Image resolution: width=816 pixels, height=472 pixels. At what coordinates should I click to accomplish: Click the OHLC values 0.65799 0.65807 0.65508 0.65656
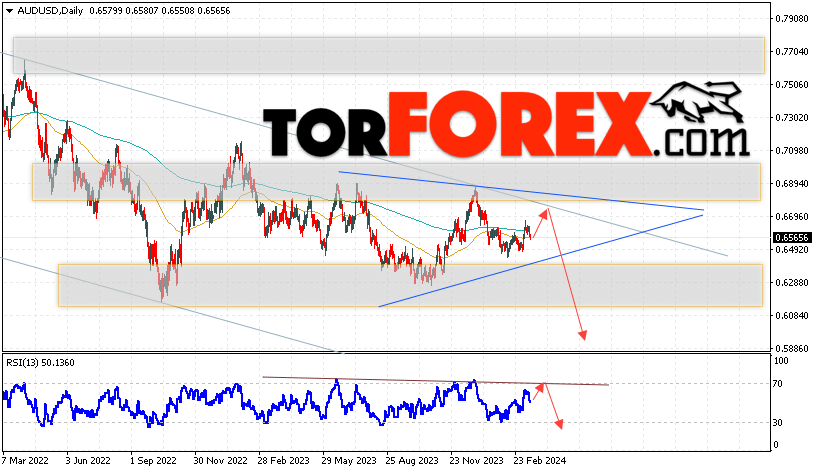(160, 10)
